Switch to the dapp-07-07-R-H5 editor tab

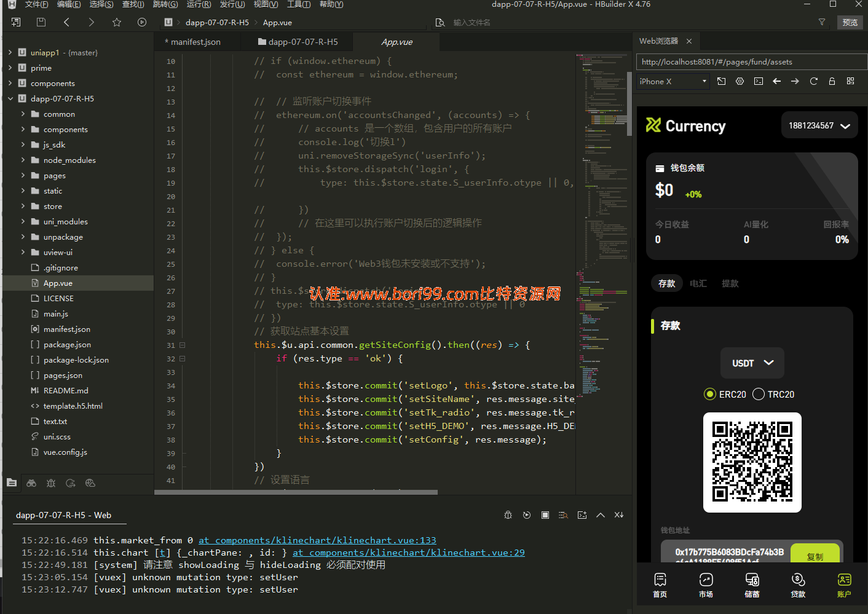tap(298, 42)
